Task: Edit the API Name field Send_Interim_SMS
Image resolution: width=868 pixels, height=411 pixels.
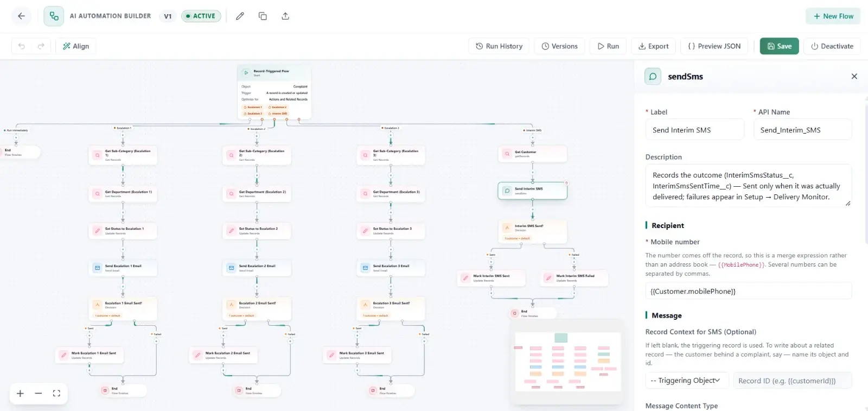Action: coord(802,130)
